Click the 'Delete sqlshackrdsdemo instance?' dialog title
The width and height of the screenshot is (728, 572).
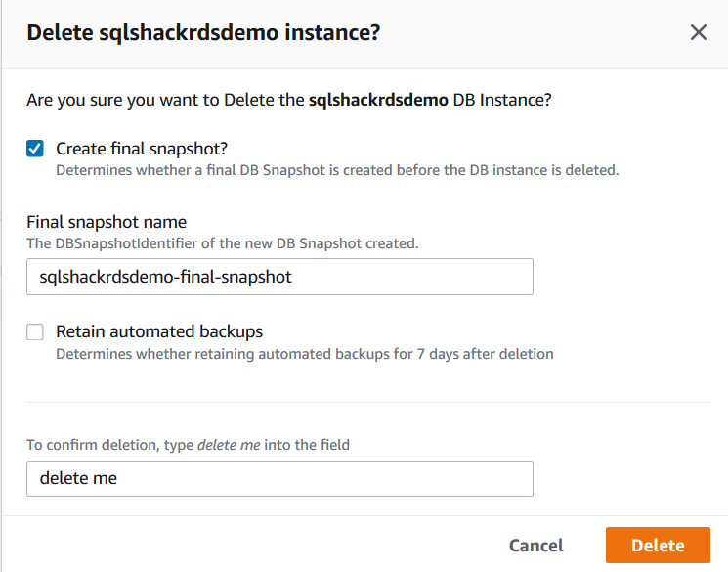203,33
